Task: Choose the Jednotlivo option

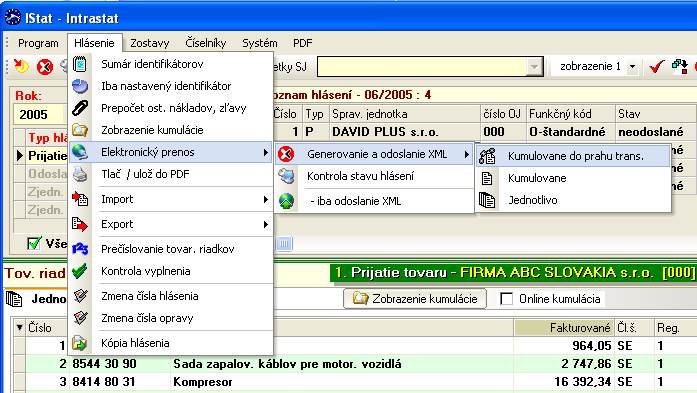Action: pyautogui.click(x=573, y=200)
